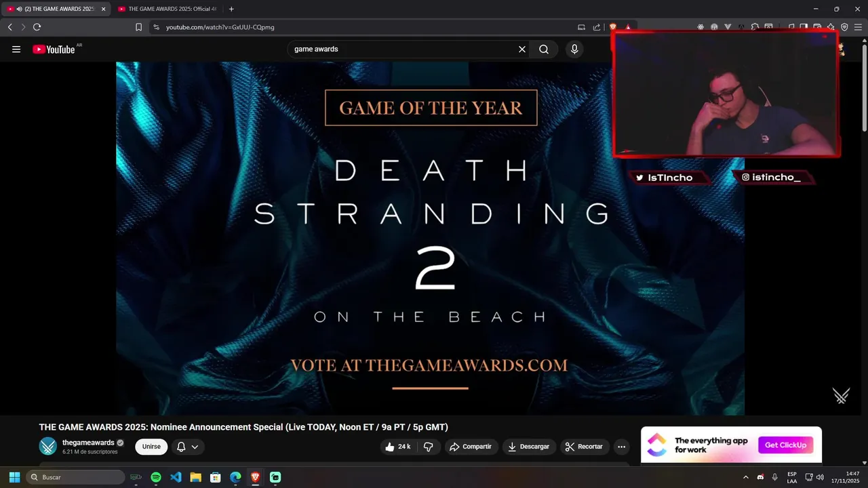868x488 pixels.
Task: Click the video title text
Action: pyautogui.click(x=243, y=427)
